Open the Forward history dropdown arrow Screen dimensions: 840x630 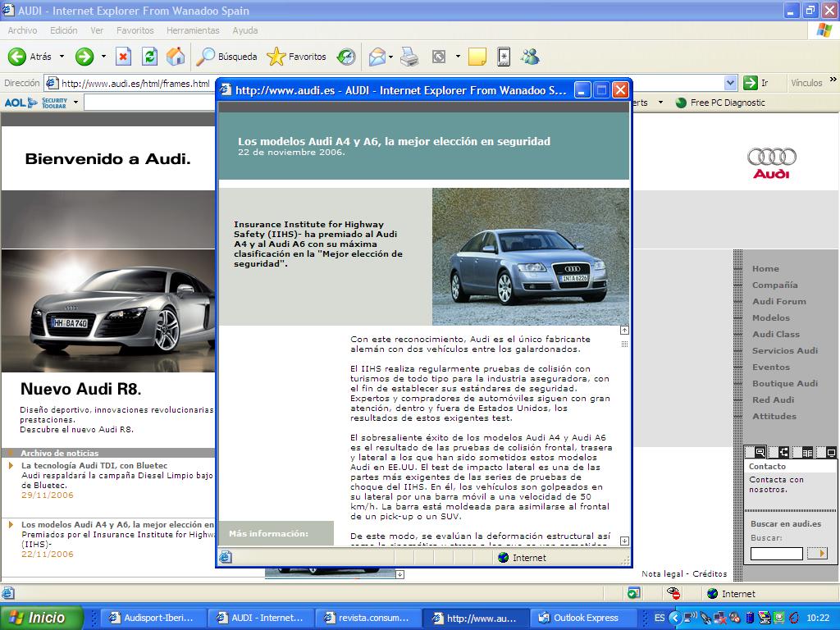[103, 57]
